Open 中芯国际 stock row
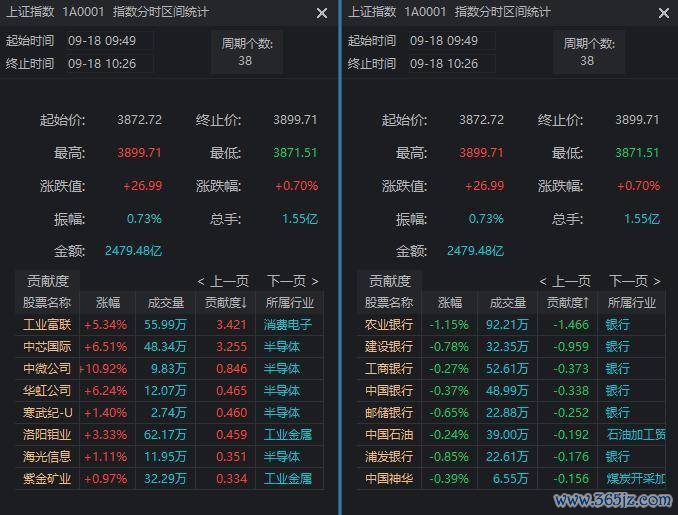Screen dimensions: 678x515 tap(48, 346)
